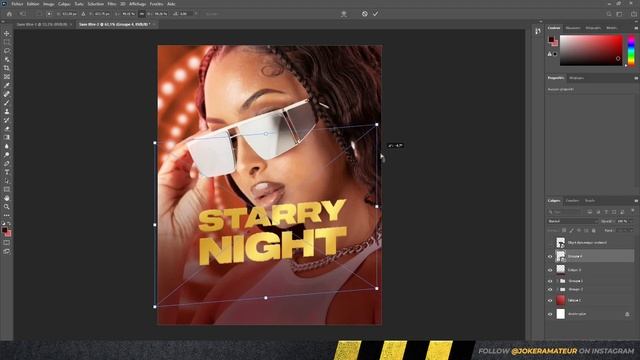
Task: Open the Calque menu
Action: tap(64, 4)
